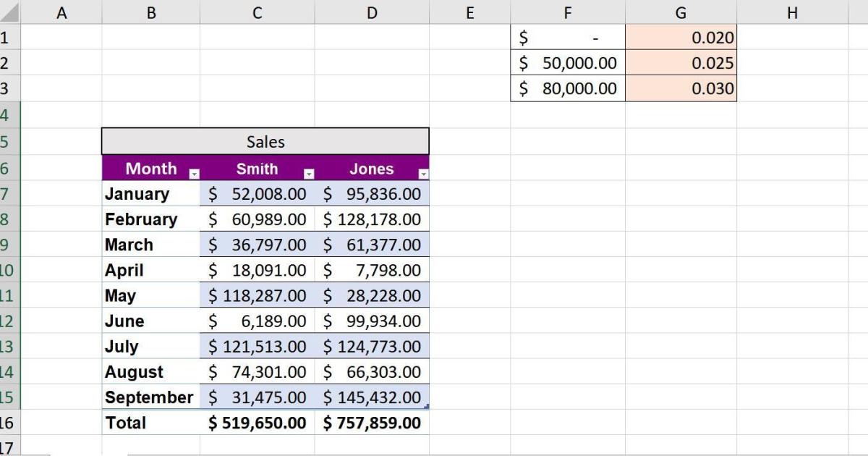Click Smith's January value of $52,008.00
Viewport: 868px width, 456px height.
[257, 193]
